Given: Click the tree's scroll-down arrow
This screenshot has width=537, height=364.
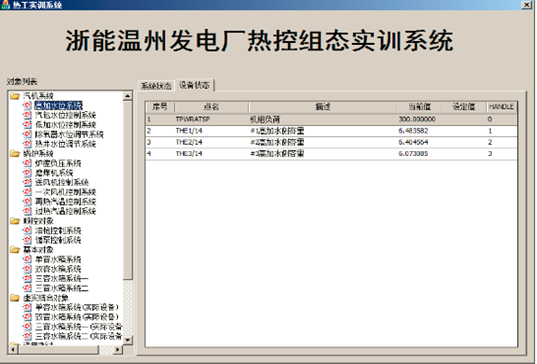Looking at the screenshot, I should tap(128, 340).
